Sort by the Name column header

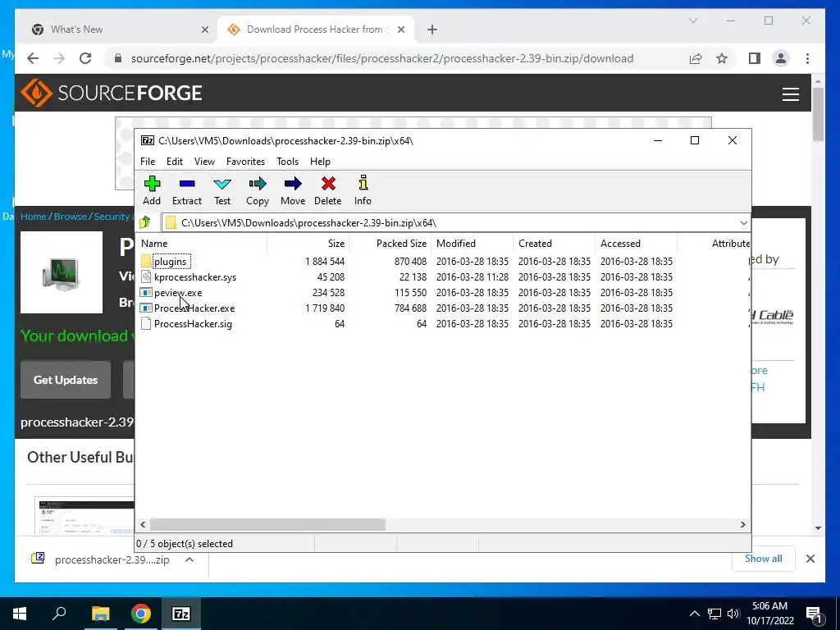coord(203,243)
